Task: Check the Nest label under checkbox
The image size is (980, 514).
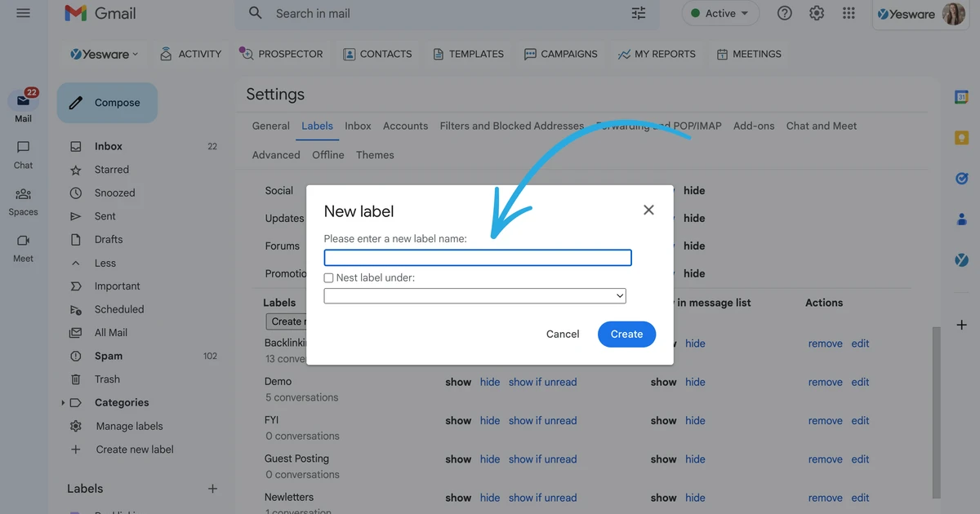Action: pos(327,277)
